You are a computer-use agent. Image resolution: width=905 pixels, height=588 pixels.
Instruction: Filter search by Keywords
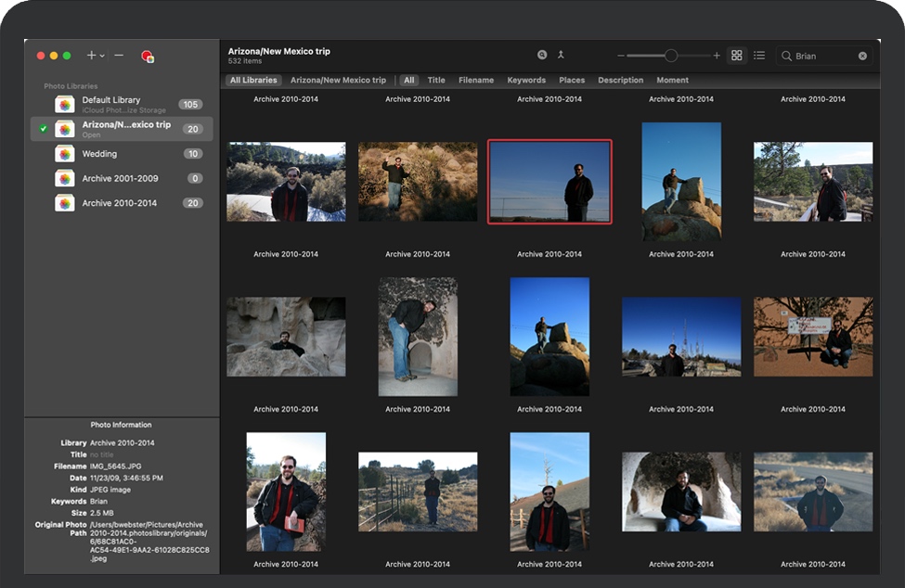coord(526,81)
